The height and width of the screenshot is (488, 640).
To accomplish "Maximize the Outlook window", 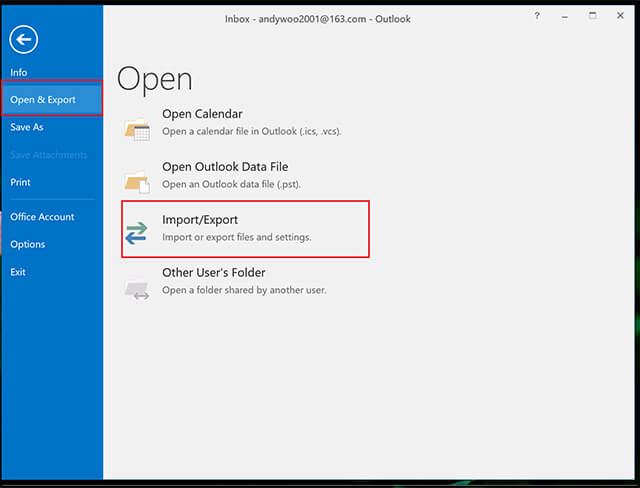I will 593,16.
